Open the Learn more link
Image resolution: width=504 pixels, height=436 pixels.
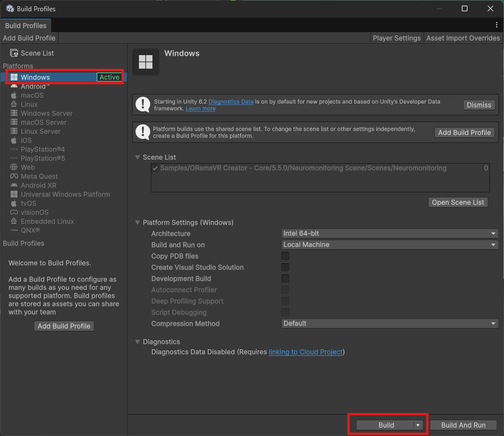(x=201, y=109)
